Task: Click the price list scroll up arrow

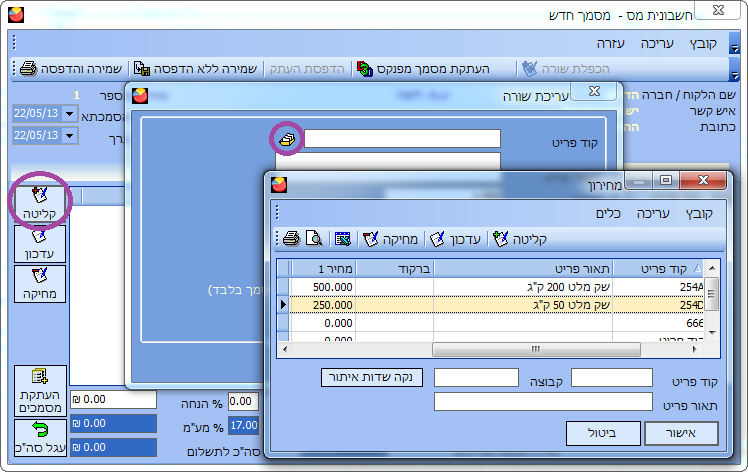Action: coord(712,268)
